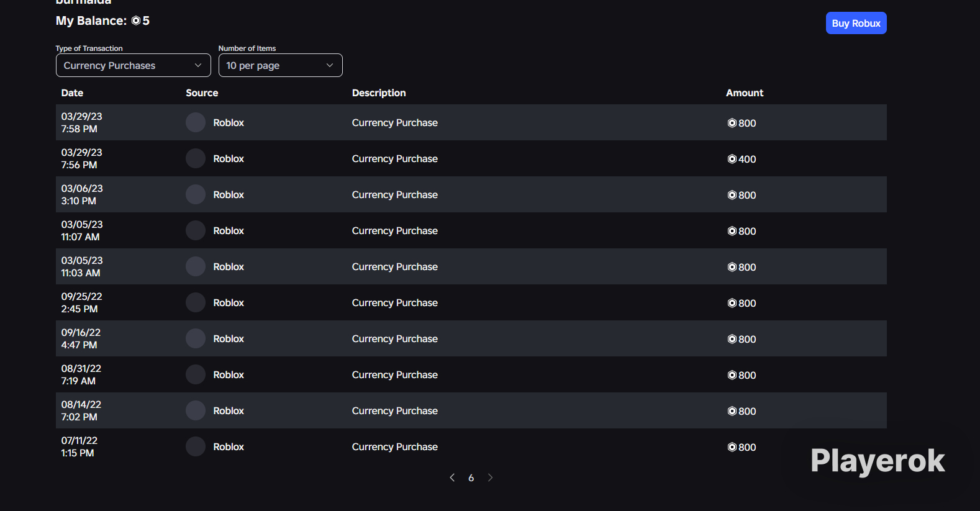This screenshot has height=511, width=980.
Task: Click Roblox avatar in 03/05/23 11:03 AM row
Action: click(196, 266)
